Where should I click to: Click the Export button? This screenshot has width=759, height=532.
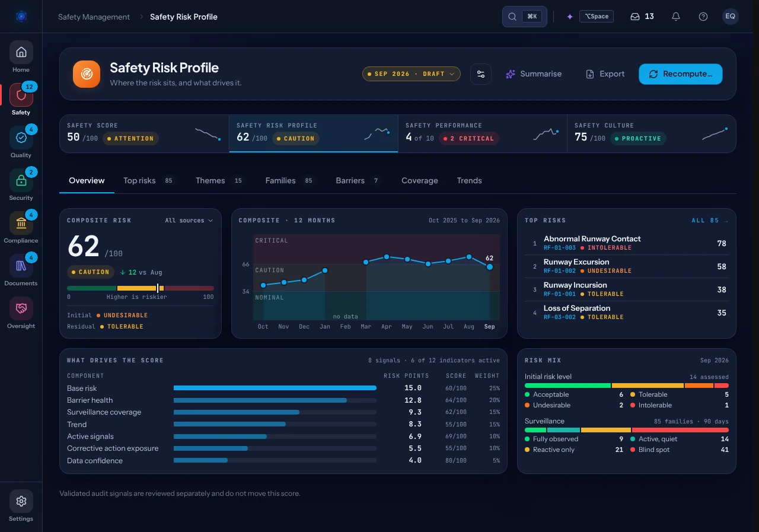[x=605, y=74]
